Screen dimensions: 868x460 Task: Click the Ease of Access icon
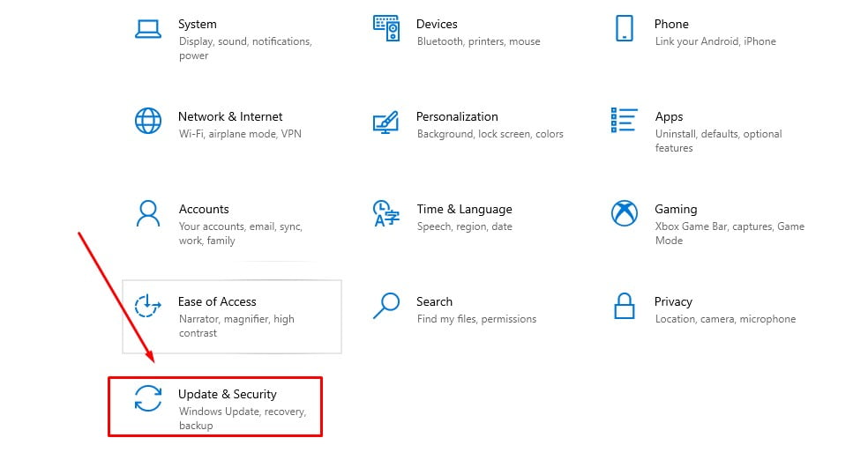click(148, 306)
